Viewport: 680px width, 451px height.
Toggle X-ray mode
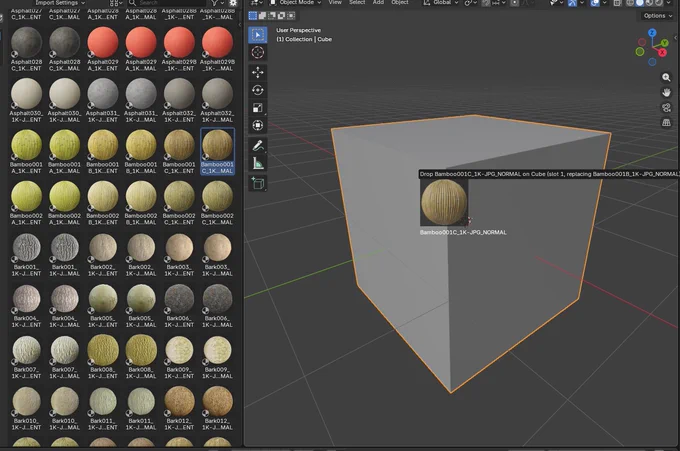tap(617, 3)
